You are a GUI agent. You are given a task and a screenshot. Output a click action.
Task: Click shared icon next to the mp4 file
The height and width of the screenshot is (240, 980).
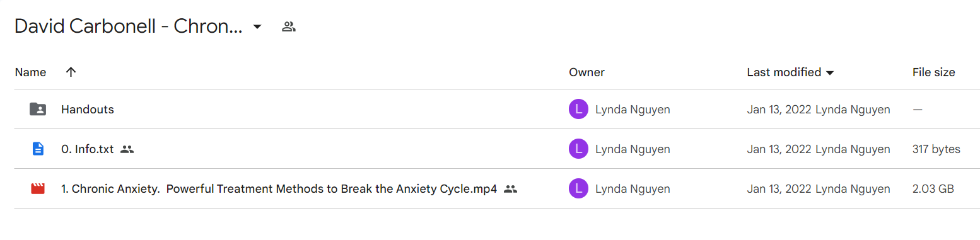click(511, 189)
